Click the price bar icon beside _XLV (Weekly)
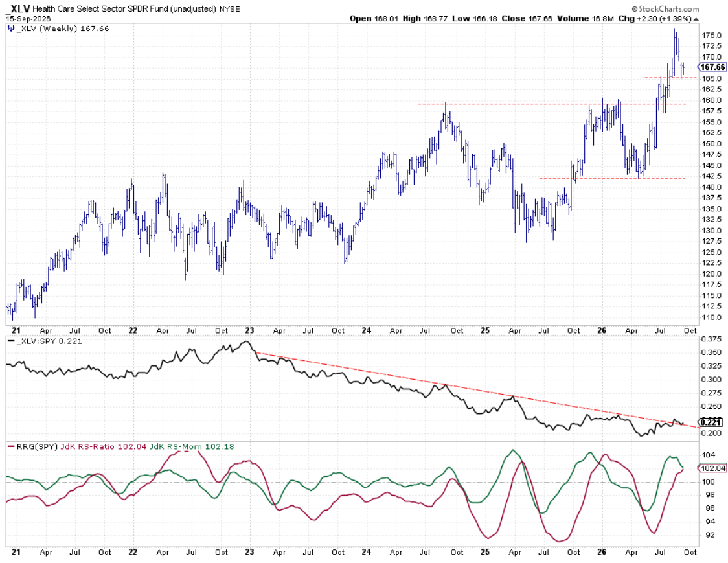This screenshot has width=728, height=563. click(x=11, y=29)
